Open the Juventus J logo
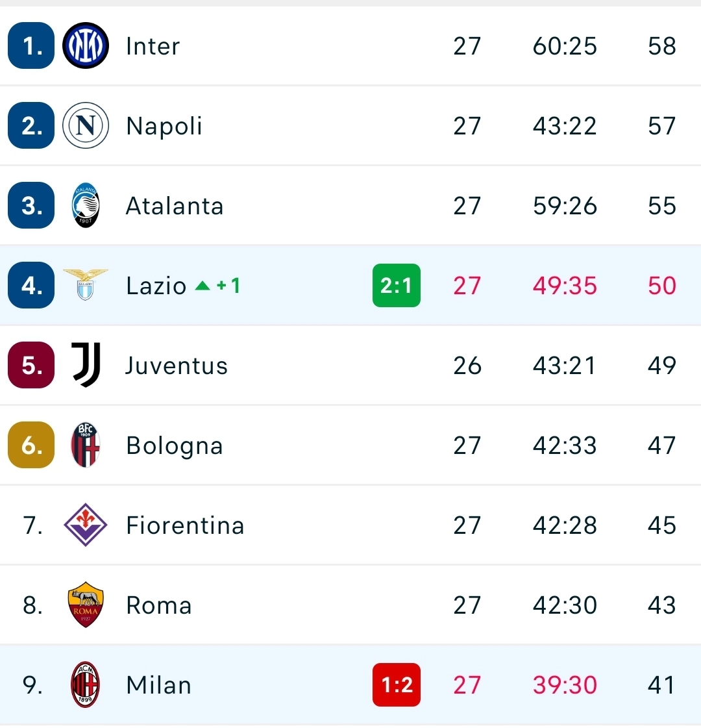This screenshot has width=701, height=728. point(86,365)
